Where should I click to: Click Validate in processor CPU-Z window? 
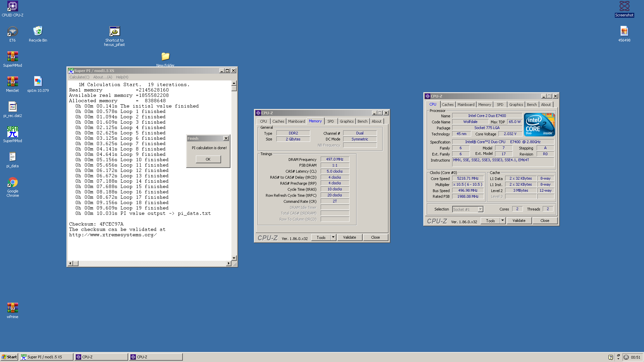click(519, 221)
